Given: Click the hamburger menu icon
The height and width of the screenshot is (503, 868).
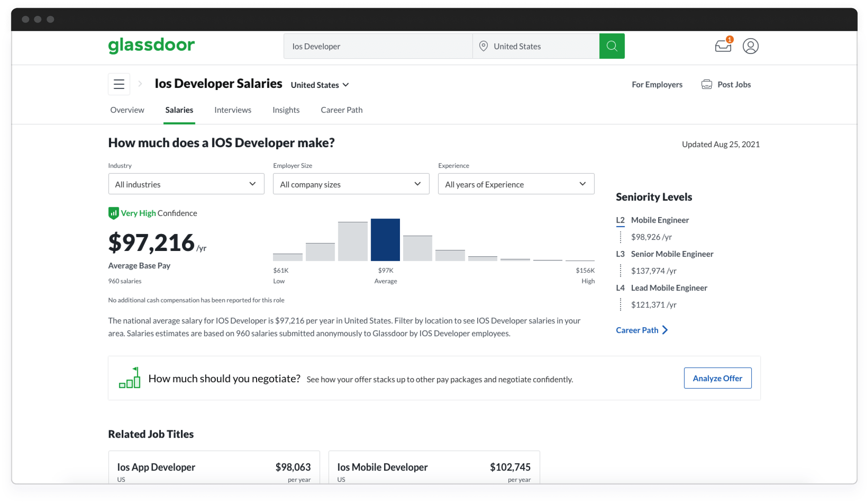Looking at the screenshot, I should click(119, 84).
